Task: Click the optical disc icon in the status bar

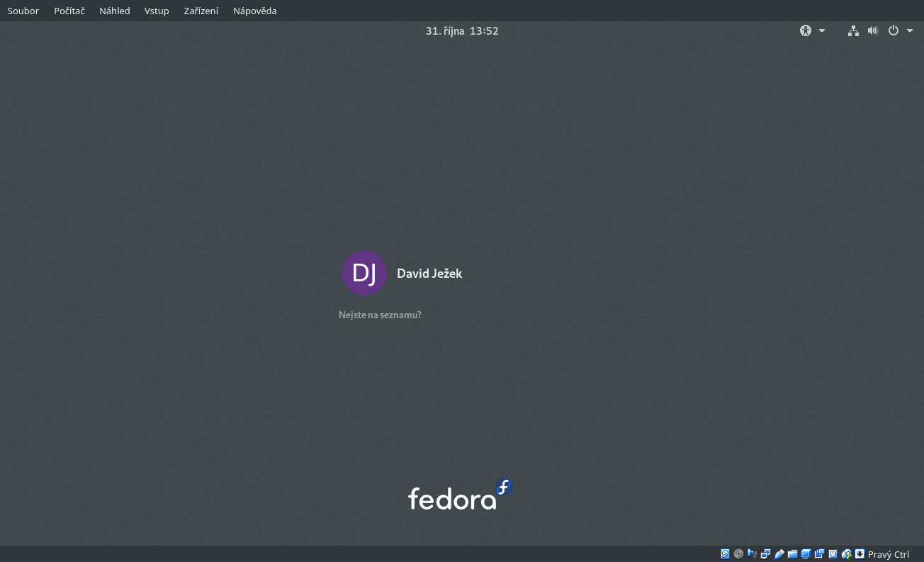Action: click(738, 553)
